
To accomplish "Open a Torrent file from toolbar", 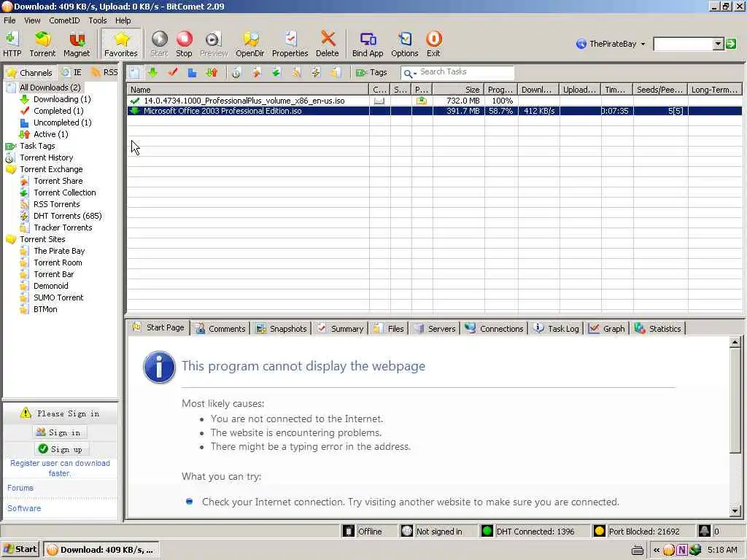I will pos(42,44).
